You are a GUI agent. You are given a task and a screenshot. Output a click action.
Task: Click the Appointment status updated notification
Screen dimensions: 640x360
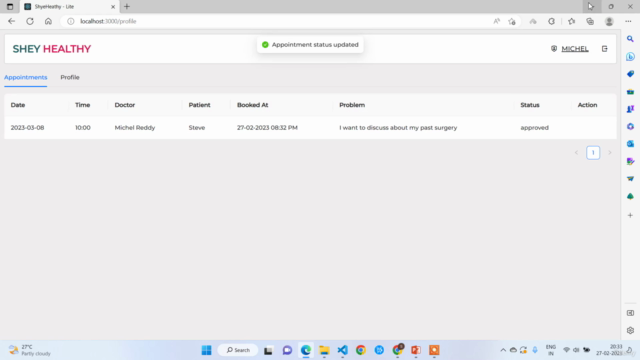point(310,44)
